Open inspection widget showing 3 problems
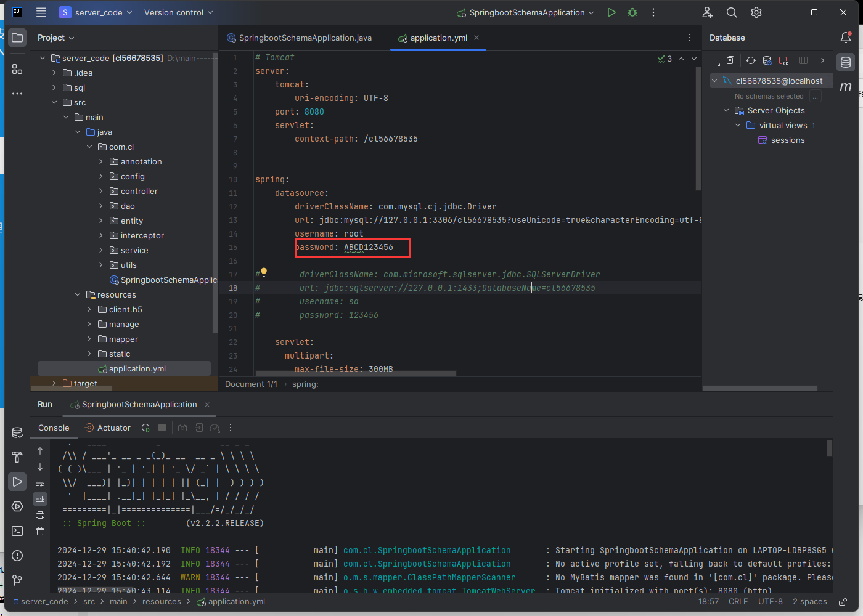The image size is (863, 616). point(665,59)
